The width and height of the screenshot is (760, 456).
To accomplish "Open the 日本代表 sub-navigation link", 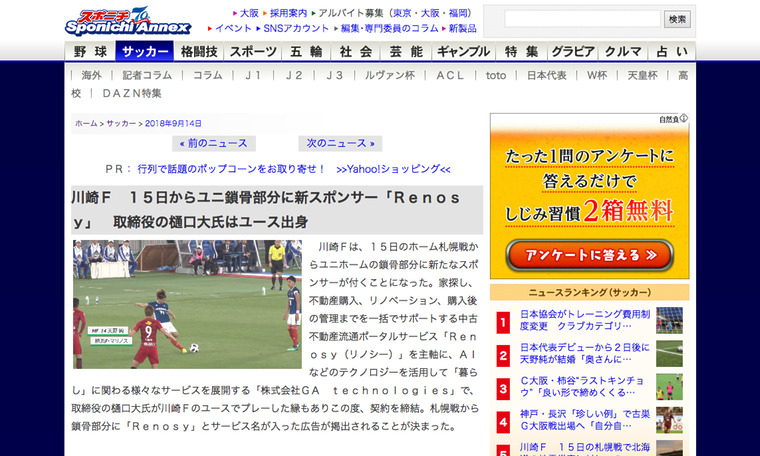I will pos(547,75).
